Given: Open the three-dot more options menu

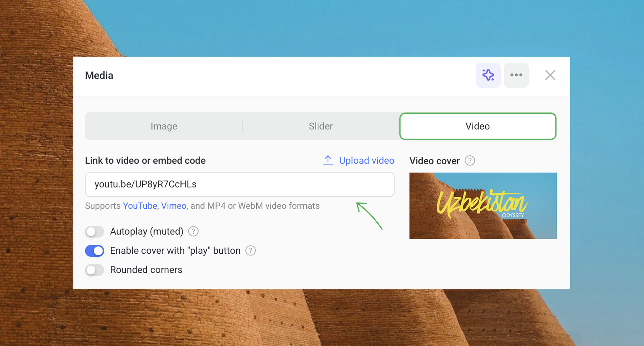Looking at the screenshot, I should (x=516, y=75).
